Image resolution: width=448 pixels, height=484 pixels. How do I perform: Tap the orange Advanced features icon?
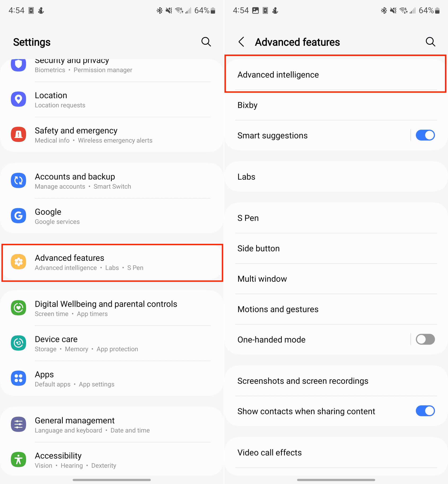18,262
